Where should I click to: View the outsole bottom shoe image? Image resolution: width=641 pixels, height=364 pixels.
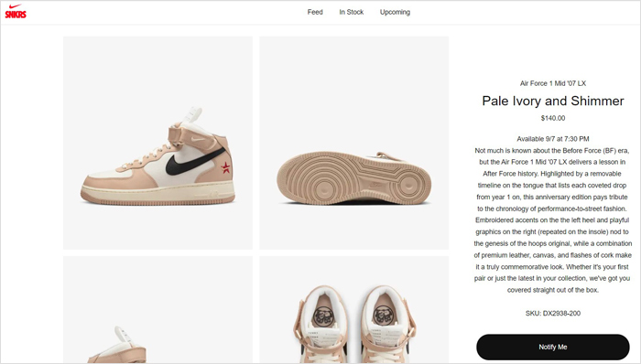coord(354,143)
